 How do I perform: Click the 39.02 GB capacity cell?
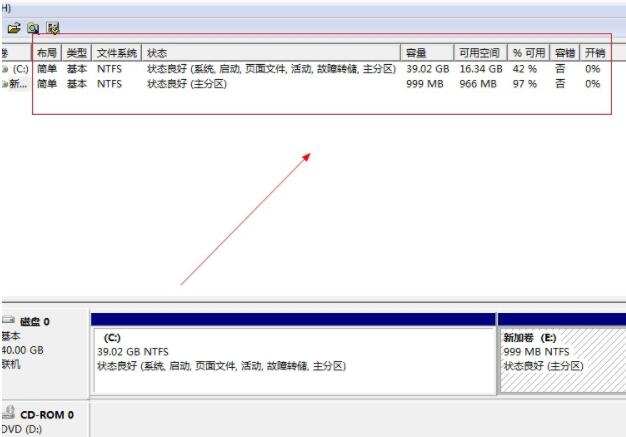pos(428,69)
